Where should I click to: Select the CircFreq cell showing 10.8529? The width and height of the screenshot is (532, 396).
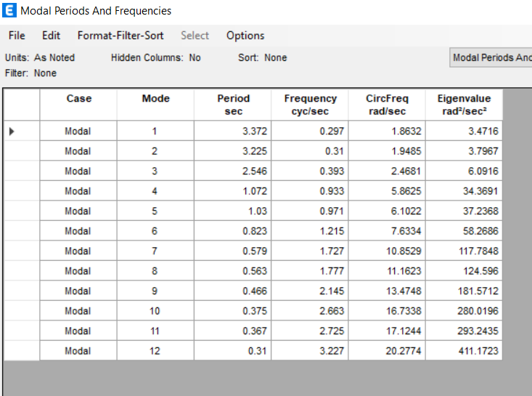click(387, 251)
